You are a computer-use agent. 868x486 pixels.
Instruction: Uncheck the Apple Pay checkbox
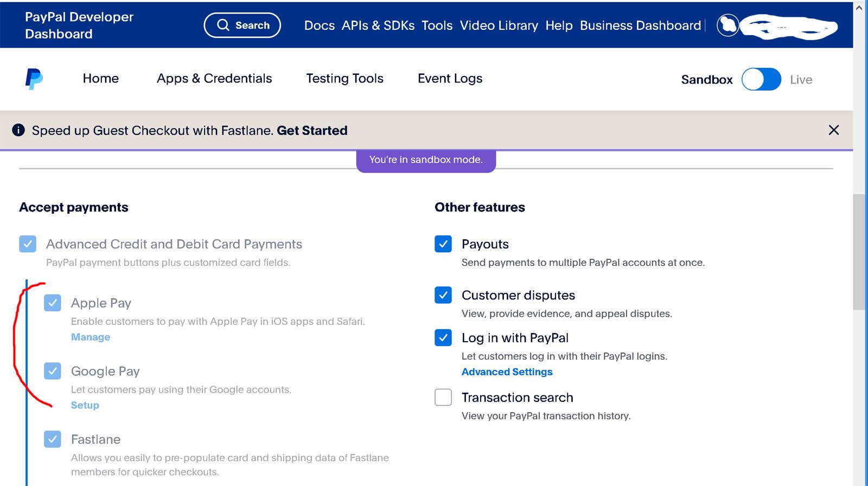(x=53, y=303)
